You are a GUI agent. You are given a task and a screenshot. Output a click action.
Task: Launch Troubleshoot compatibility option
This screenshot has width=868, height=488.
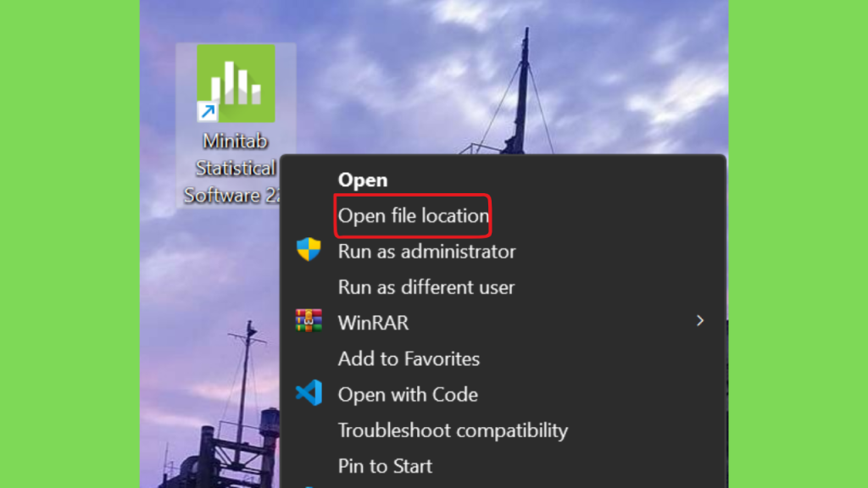(453, 430)
